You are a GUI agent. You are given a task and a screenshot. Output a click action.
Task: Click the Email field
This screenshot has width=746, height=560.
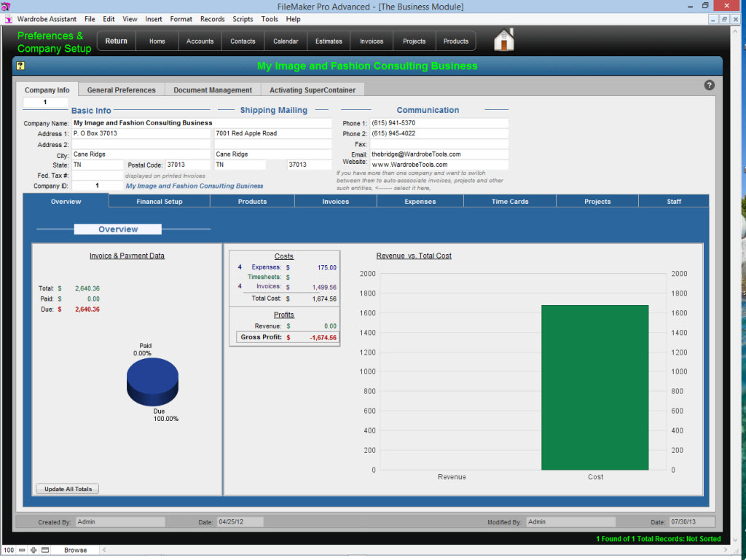[x=439, y=154]
